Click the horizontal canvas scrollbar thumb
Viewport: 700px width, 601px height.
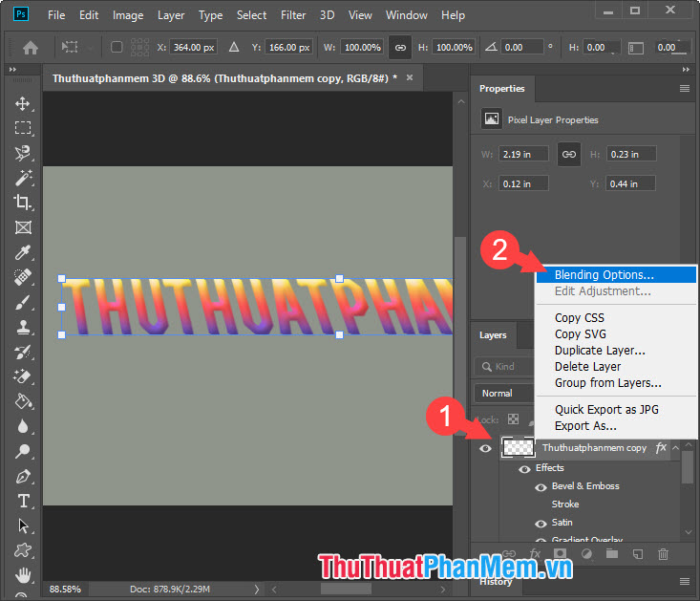click(x=346, y=590)
